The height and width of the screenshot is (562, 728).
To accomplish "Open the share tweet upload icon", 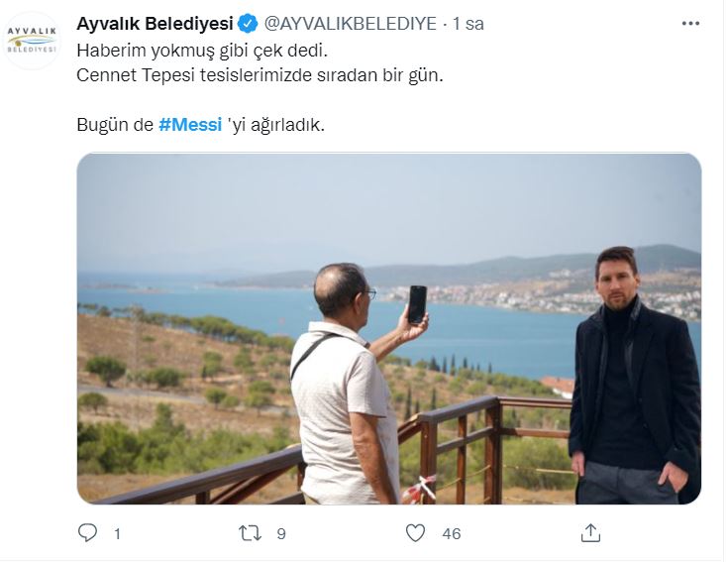I will pyautogui.click(x=590, y=532).
